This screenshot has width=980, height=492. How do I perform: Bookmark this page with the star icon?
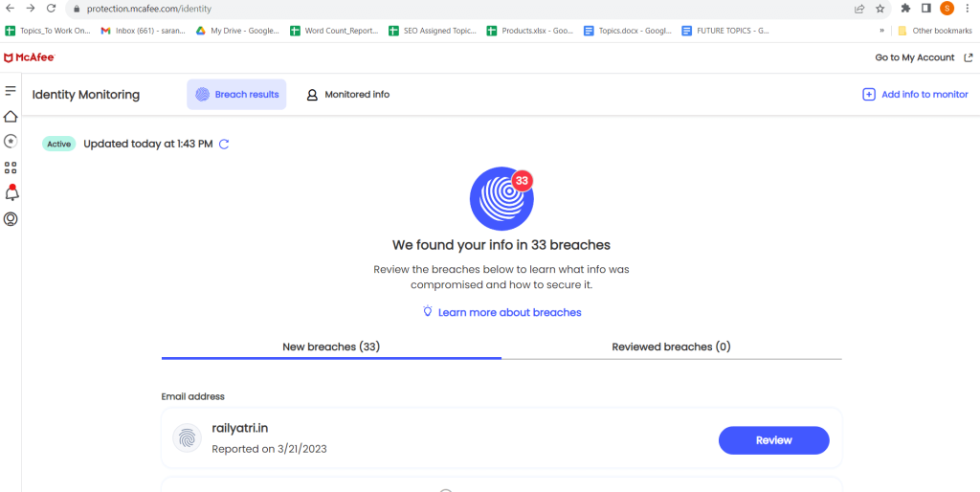(x=880, y=9)
